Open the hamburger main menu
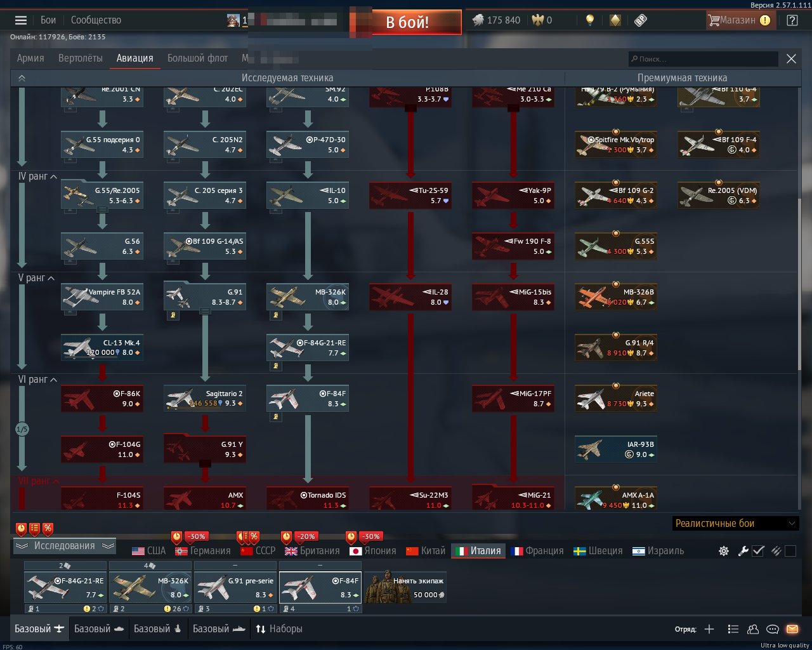The width and height of the screenshot is (812, 650). (21, 20)
